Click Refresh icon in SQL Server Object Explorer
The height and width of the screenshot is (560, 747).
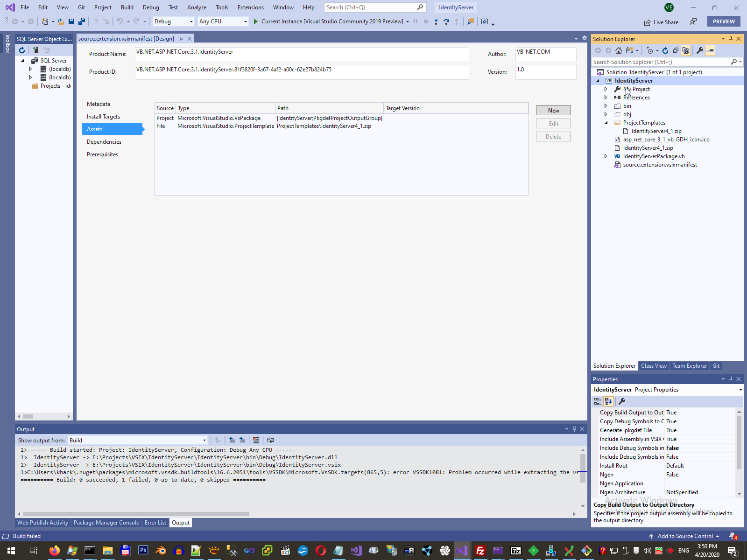tap(22, 50)
